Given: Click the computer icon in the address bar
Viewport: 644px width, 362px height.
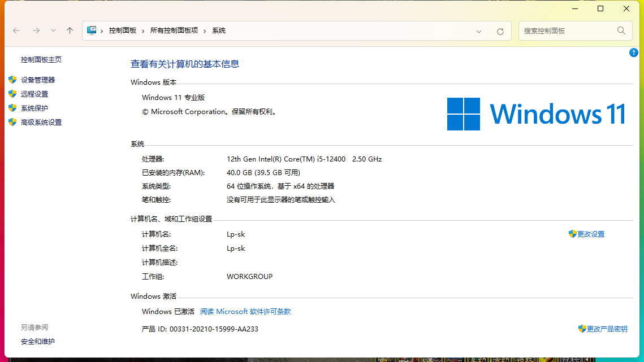Looking at the screenshot, I should point(92,30).
